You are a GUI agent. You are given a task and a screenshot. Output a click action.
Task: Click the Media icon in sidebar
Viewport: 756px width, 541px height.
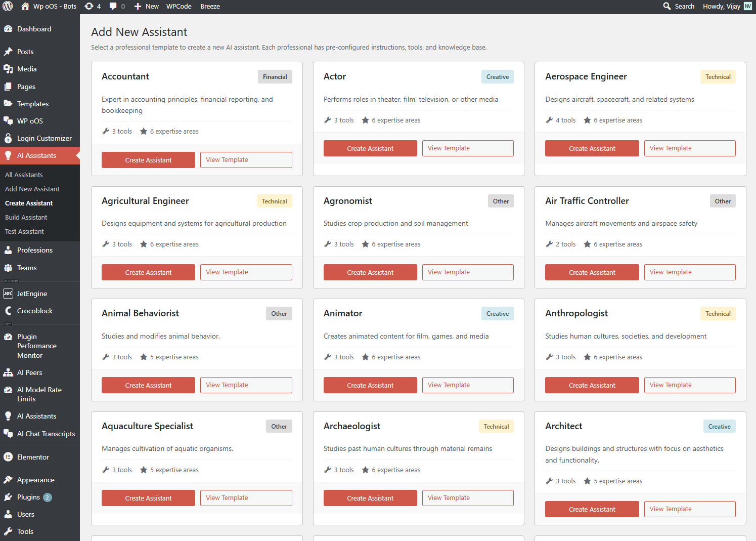(8, 69)
